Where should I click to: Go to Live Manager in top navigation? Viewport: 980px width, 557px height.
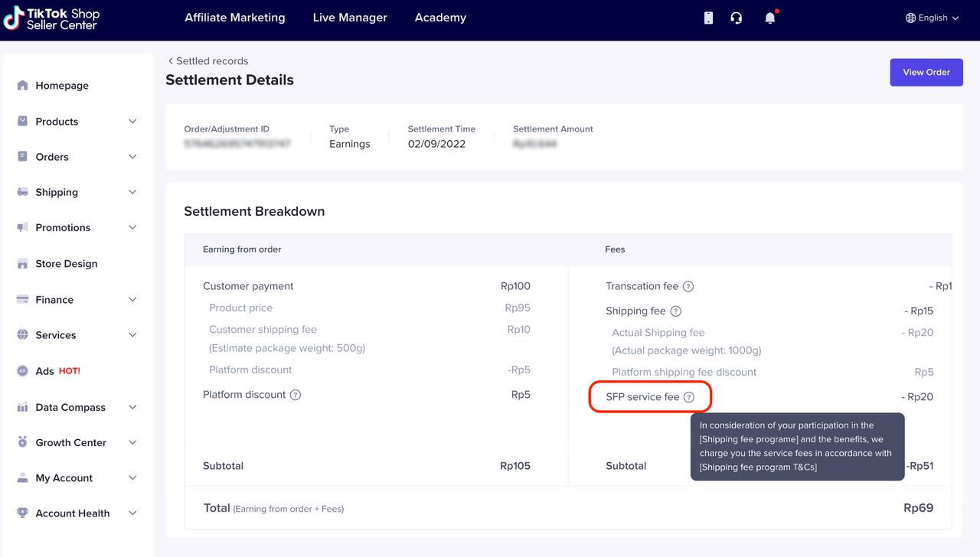coord(350,18)
